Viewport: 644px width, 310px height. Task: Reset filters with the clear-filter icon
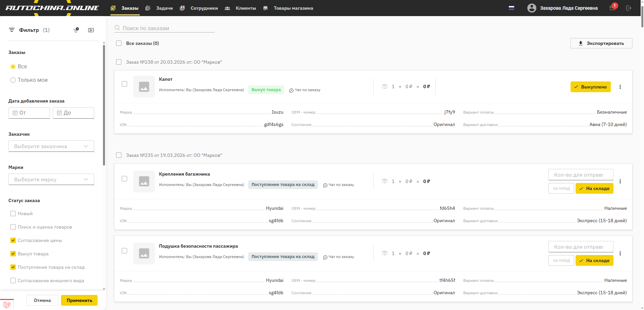coord(76,30)
